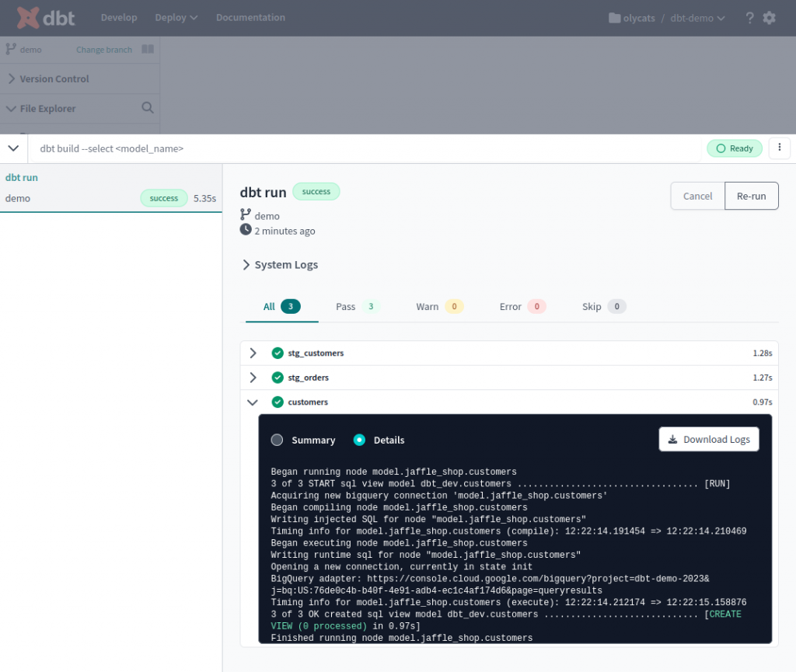Switch to the All results tab
This screenshot has height=672, width=796.
pos(281,306)
